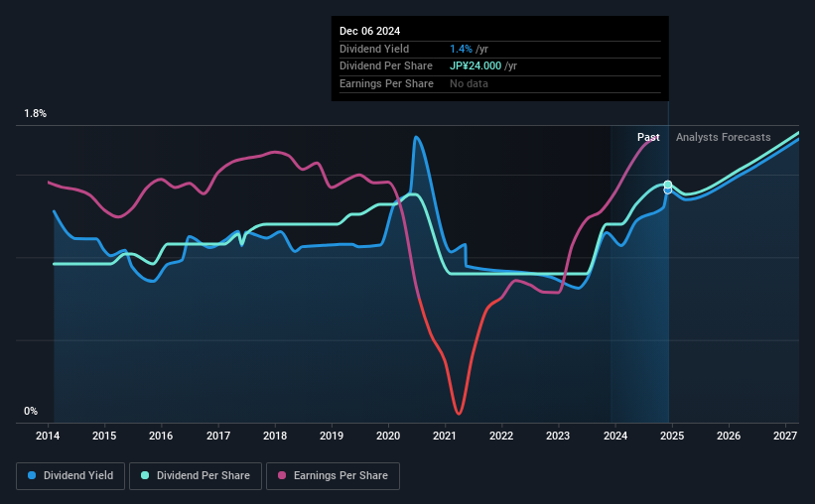The image size is (815, 504).
Task: Click the JP¥24.000 dividend per share value
Action: coord(475,66)
